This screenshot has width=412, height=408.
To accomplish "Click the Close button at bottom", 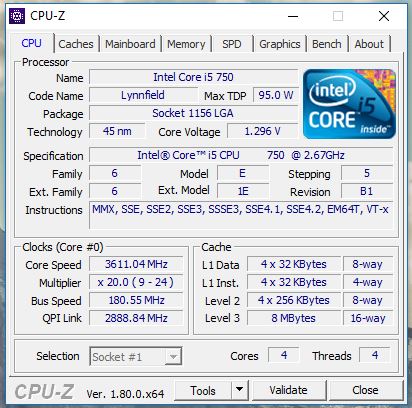I will coord(365,390).
